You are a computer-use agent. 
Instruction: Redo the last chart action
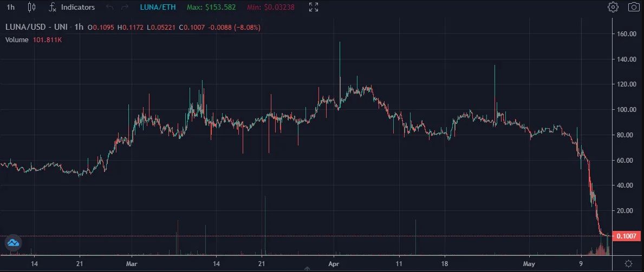pos(125,7)
